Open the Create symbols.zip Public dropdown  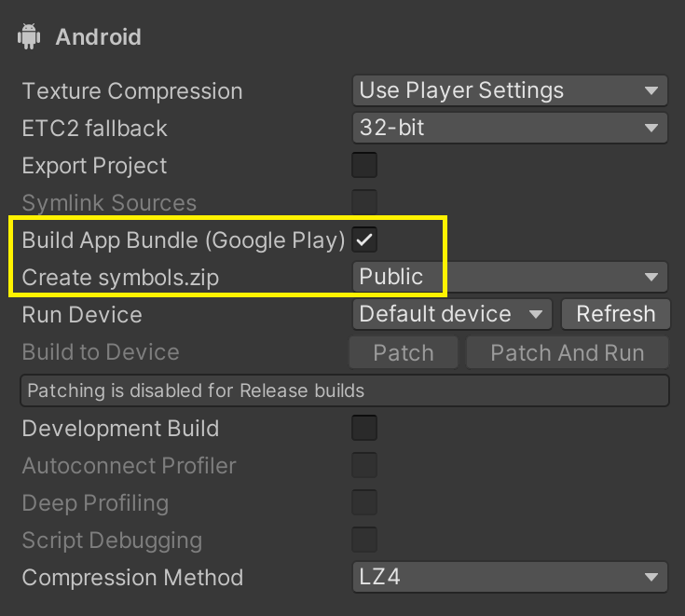point(510,277)
